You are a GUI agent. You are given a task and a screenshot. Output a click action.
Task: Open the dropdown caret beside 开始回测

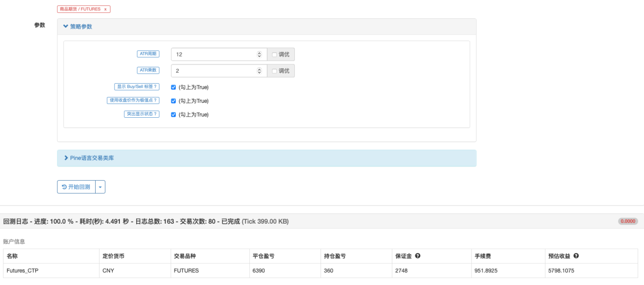100,187
